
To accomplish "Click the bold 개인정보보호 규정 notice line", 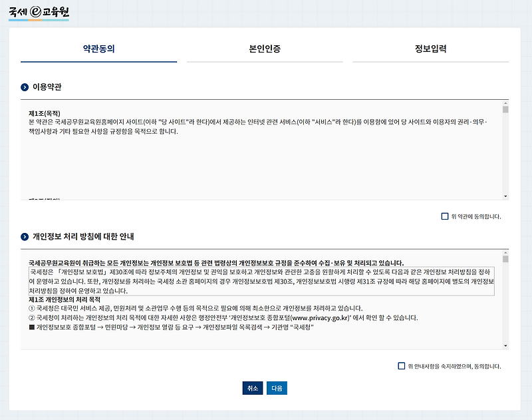I will coord(219,261).
